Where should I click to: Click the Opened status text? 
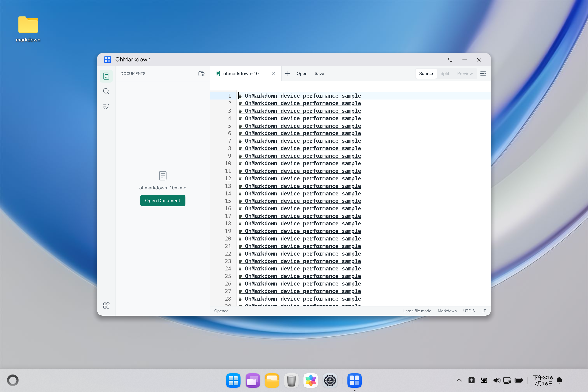coord(221,311)
